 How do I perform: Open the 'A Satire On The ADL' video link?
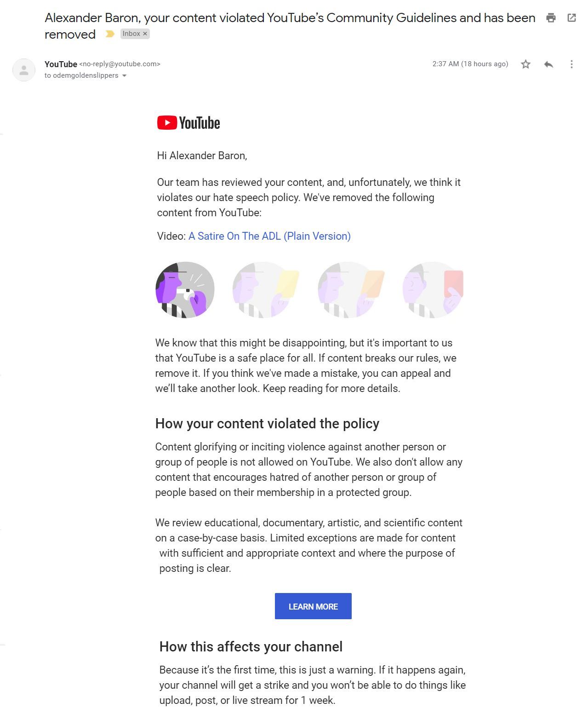269,236
